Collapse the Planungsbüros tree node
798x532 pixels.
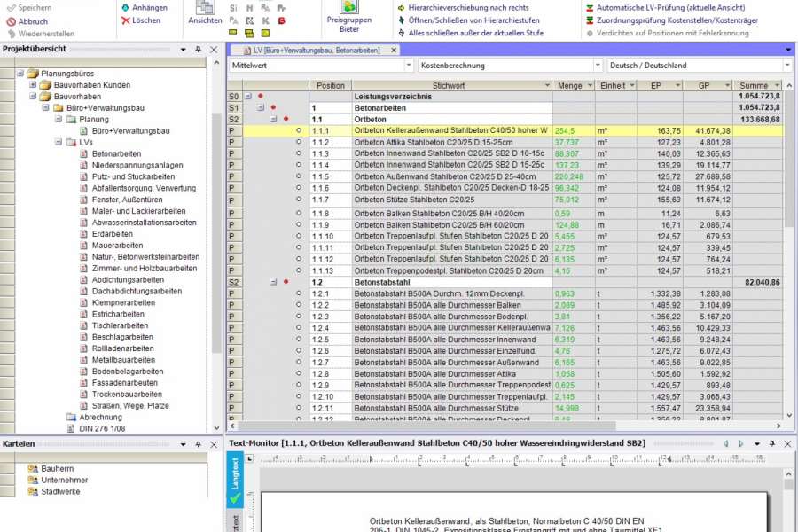click(x=20, y=74)
